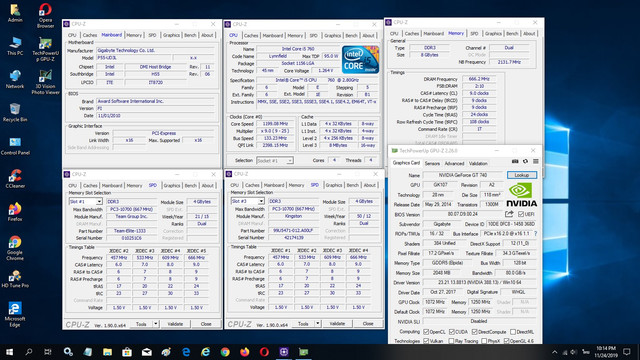The image size is (640, 360).
Task: Click the CPU-Z icon in the taskbar
Action: (x=284, y=351)
